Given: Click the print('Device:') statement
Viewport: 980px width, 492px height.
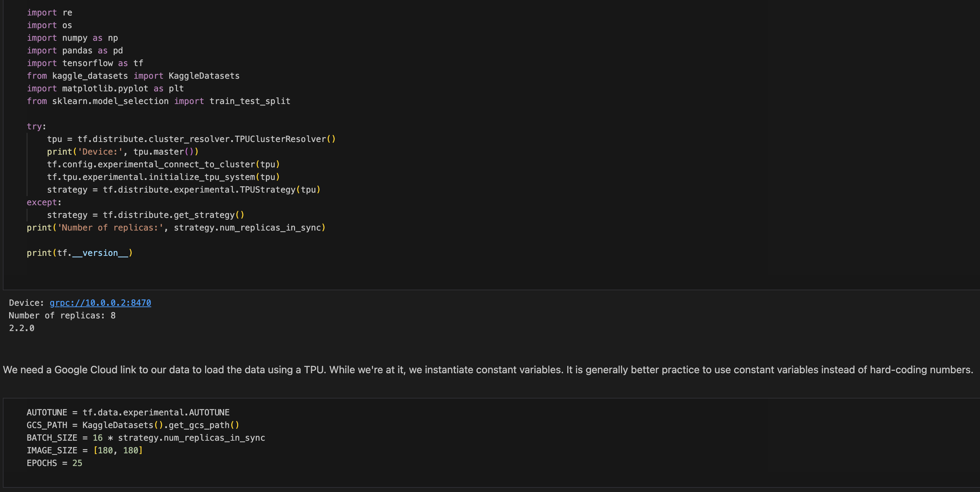Looking at the screenshot, I should (x=123, y=152).
